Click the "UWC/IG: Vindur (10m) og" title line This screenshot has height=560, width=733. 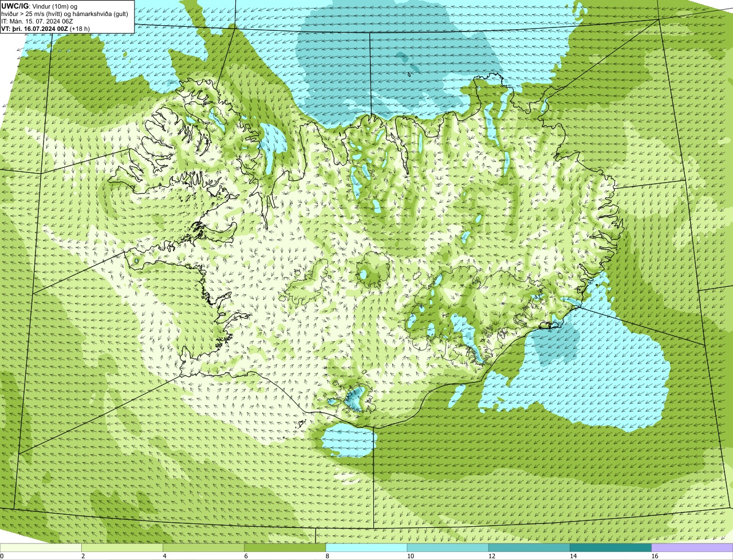point(40,6)
